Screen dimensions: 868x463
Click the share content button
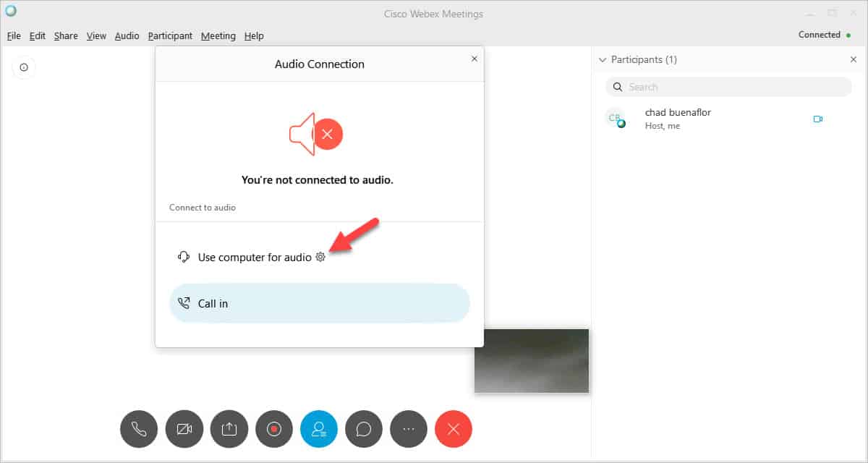pyautogui.click(x=229, y=429)
